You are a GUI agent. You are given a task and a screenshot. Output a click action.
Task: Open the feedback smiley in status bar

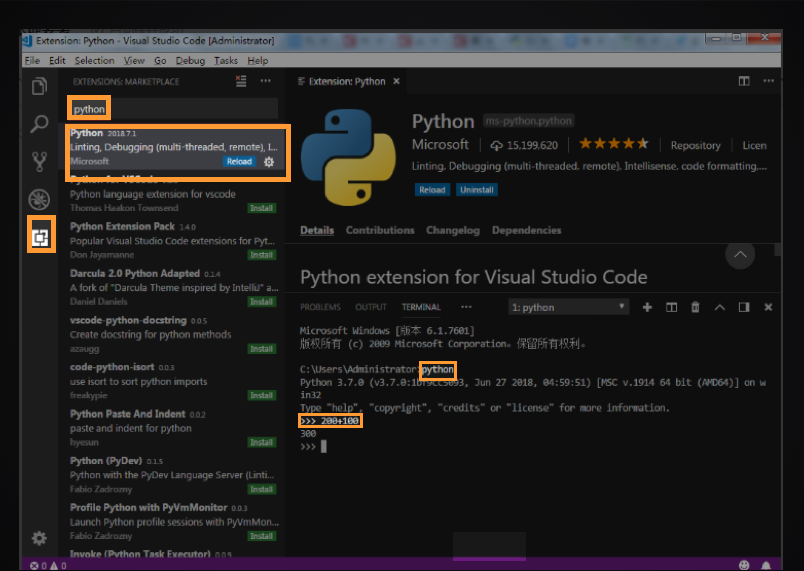(744, 565)
